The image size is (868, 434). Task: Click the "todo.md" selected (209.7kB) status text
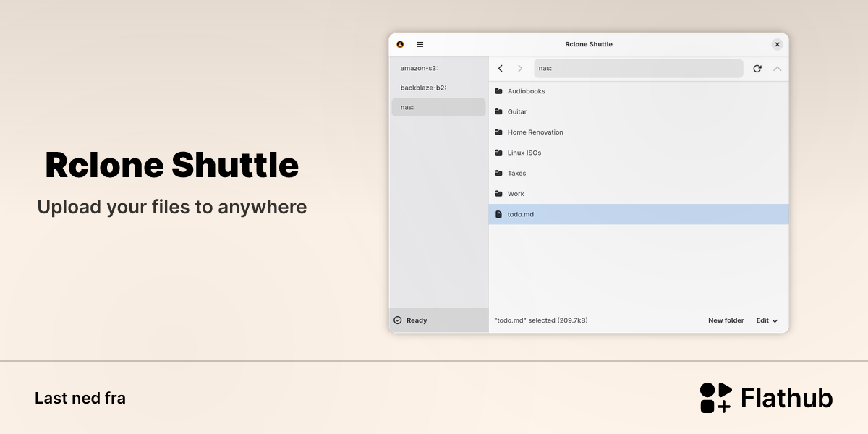click(541, 320)
